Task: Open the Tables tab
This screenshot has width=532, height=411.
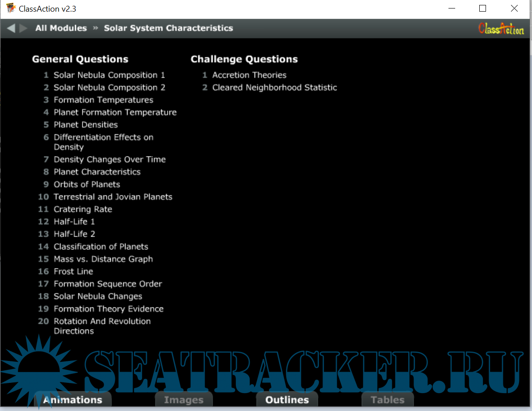Action: click(x=387, y=400)
